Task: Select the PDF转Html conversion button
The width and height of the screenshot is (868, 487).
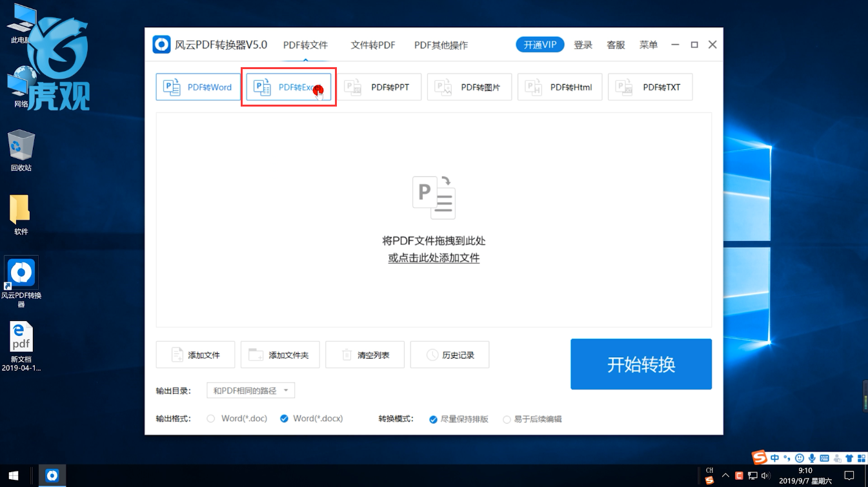Action: [x=560, y=87]
